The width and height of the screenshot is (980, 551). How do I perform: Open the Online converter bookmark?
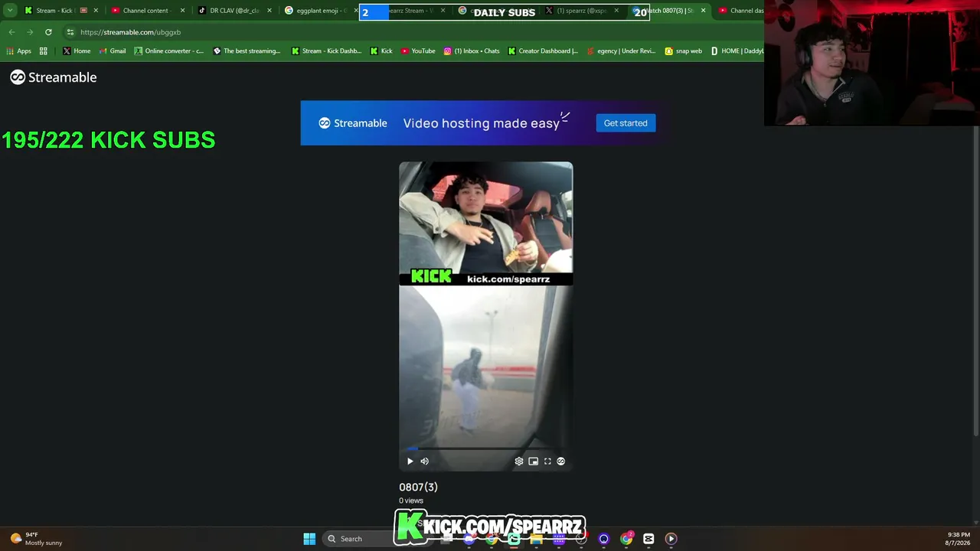[169, 51]
